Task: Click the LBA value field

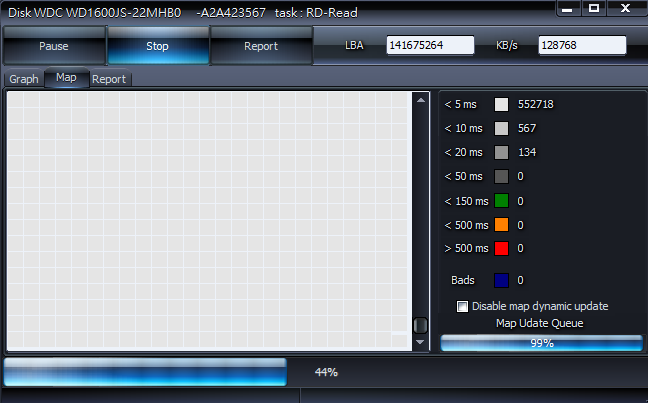Action: pos(430,45)
